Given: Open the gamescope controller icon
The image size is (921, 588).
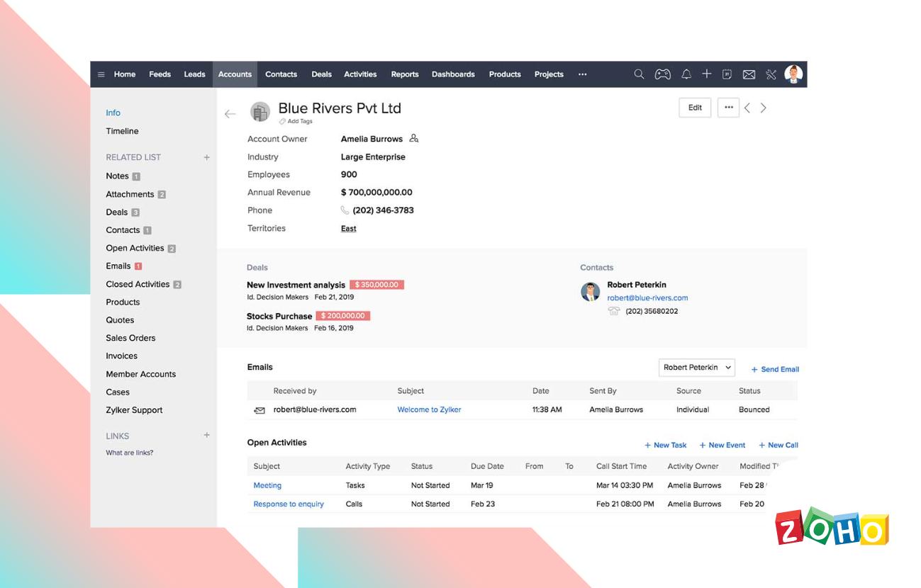Looking at the screenshot, I should (x=662, y=74).
